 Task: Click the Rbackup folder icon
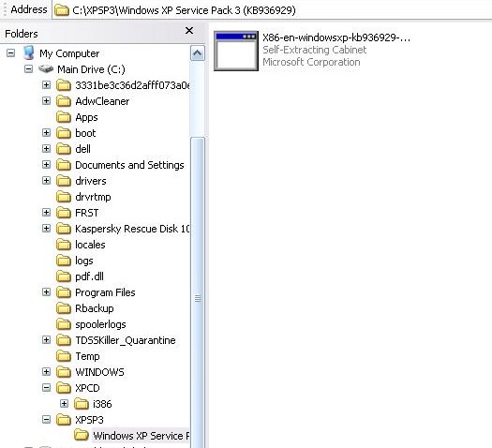coord(64,308)
